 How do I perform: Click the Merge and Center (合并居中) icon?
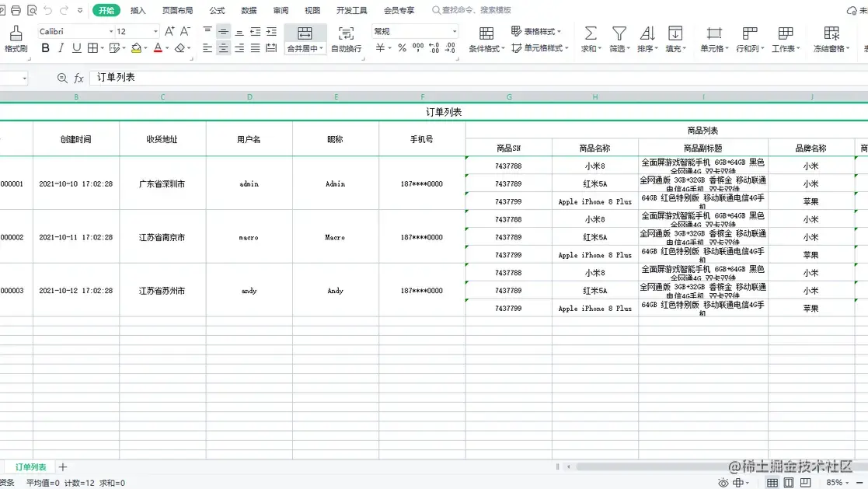[x=305, y=33]
